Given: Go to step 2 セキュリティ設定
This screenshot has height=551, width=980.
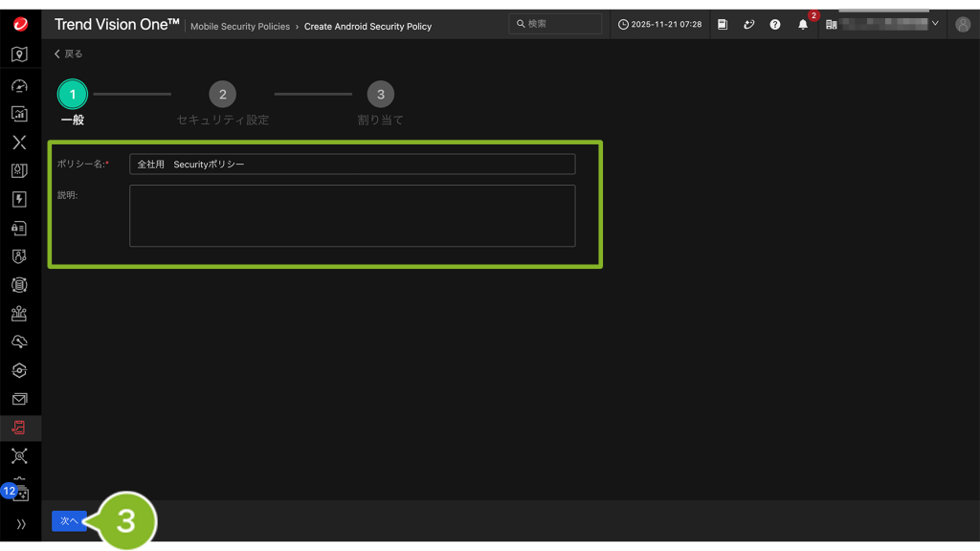Looking at the screenshot, I should 222,95.
